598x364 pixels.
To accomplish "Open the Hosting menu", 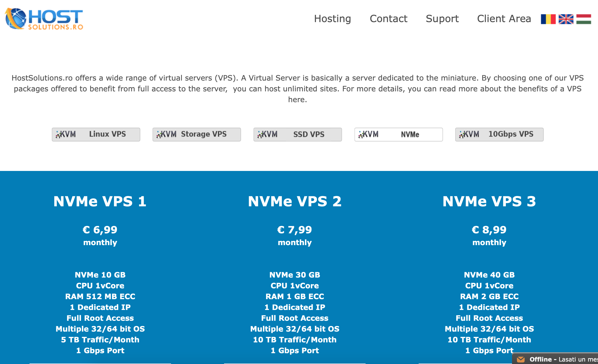I will (x=332, y=19).
